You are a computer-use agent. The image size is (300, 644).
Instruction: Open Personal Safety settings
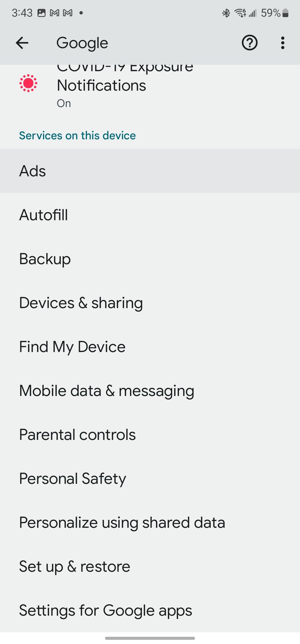point(150,478)
